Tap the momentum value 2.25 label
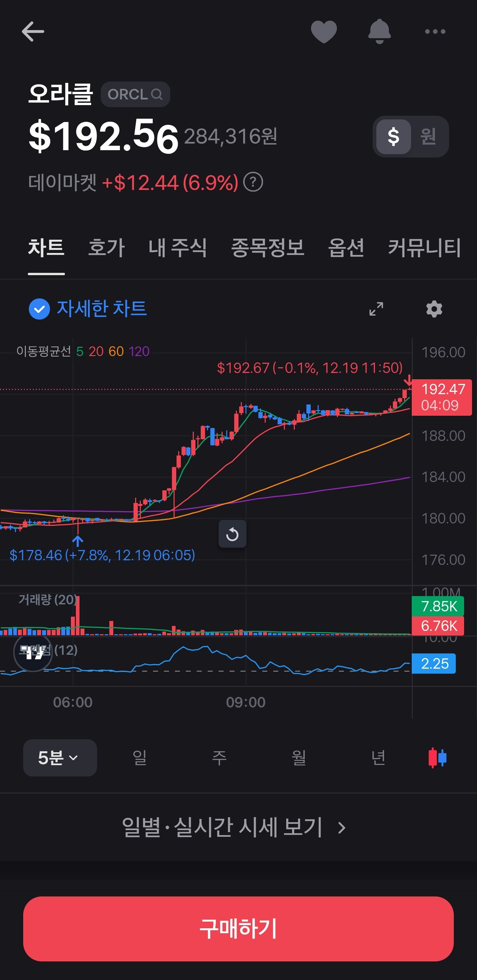Viewport: 477px width, 980px height. click(x=434, y=664)
